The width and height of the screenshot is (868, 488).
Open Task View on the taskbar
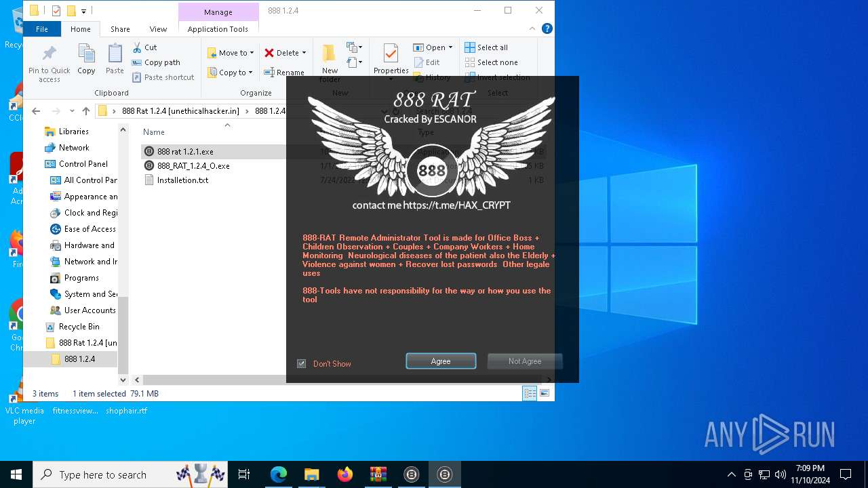tap(244, 474)
